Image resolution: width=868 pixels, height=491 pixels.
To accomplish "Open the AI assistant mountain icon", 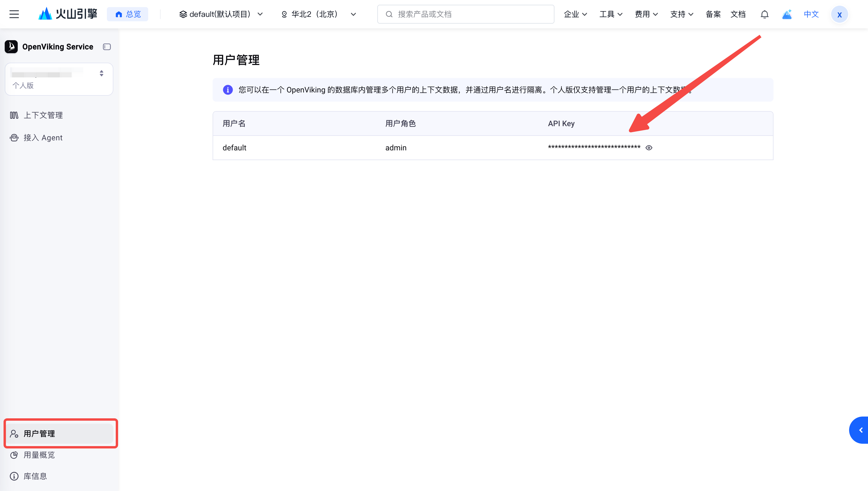I will click(787, 14).
